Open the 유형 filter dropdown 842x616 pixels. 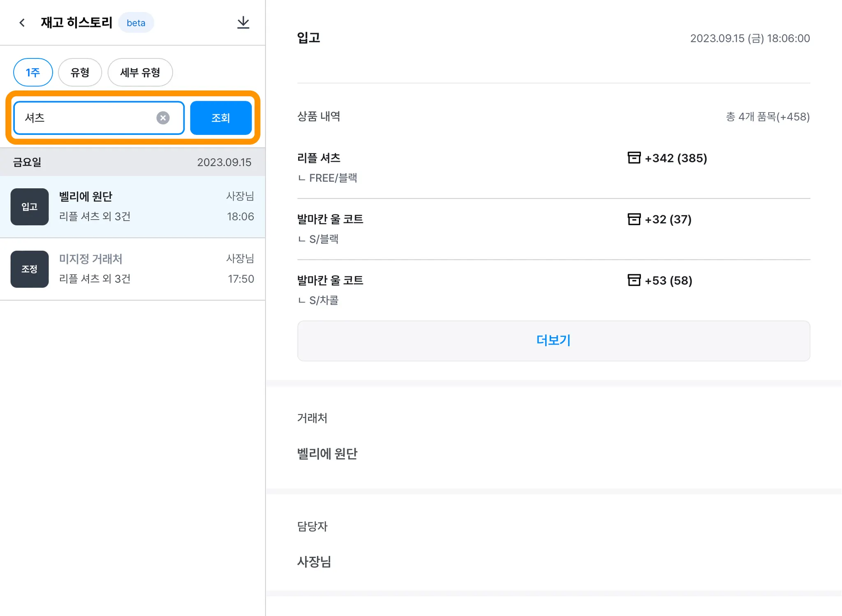click(80, 72)
